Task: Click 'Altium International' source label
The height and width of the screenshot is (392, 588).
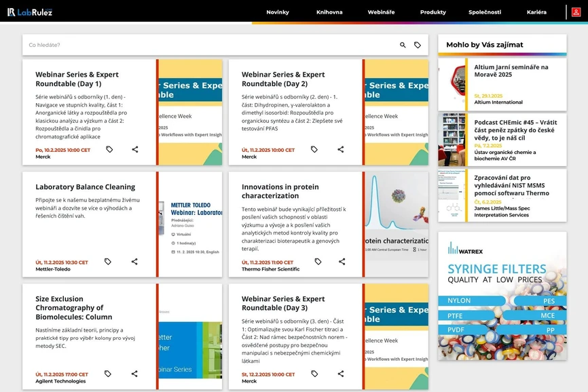Action: (x=498, y=102)
